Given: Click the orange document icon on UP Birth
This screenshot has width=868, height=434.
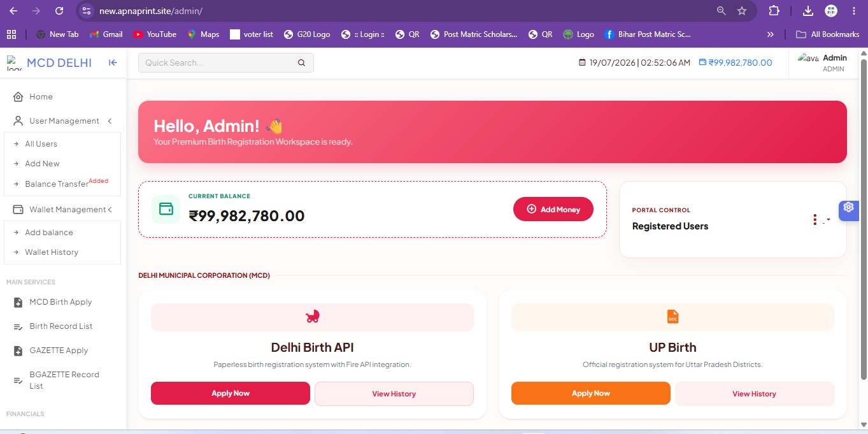Looking at the screenshot, I should (x=672, y=317).
